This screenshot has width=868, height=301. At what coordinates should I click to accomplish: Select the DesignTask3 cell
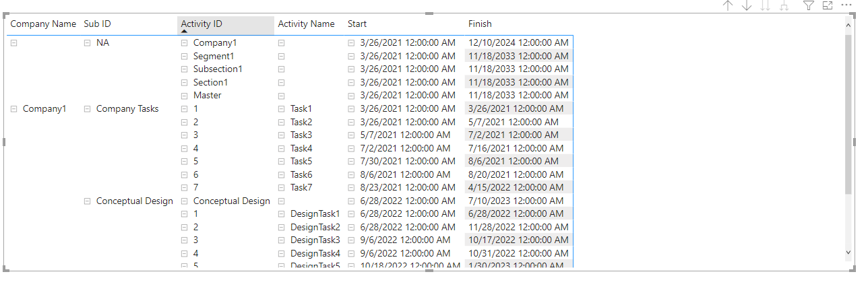click(x=315, y=240)
